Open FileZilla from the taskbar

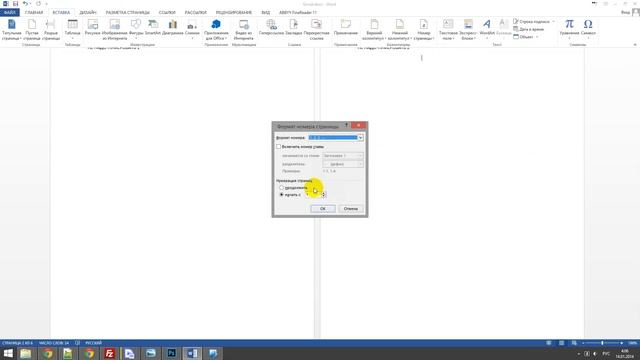click(109, 353)
